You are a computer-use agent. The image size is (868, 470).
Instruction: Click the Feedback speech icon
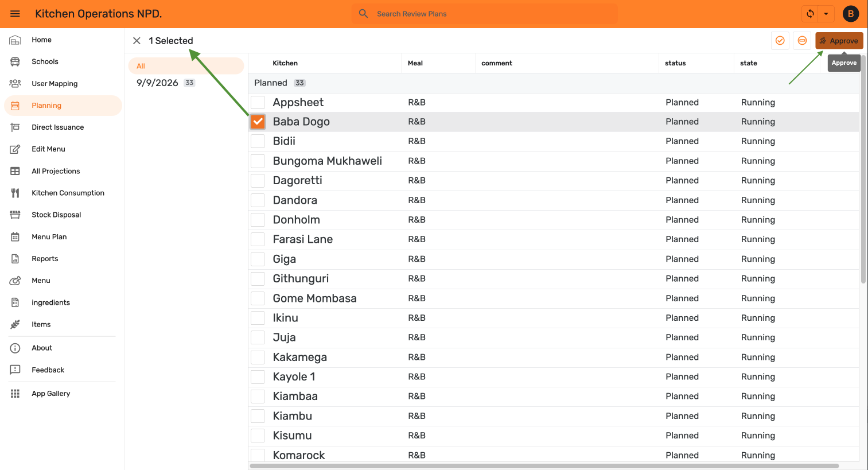15,370
